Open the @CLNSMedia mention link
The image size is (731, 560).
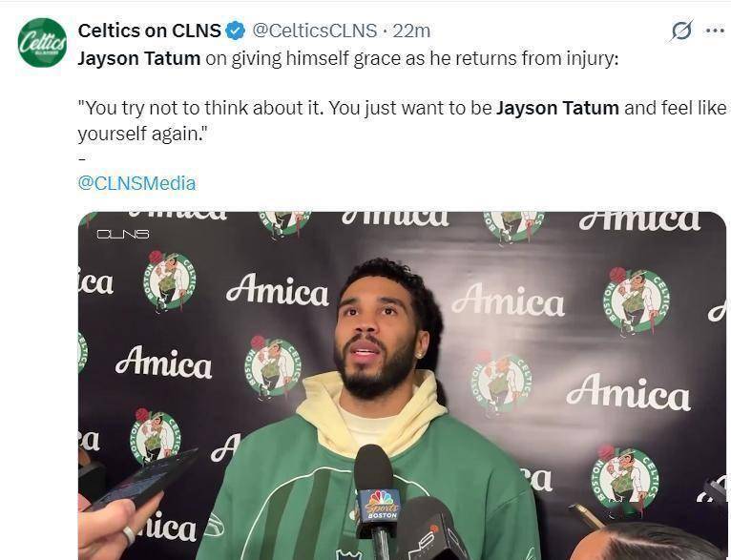136,183
